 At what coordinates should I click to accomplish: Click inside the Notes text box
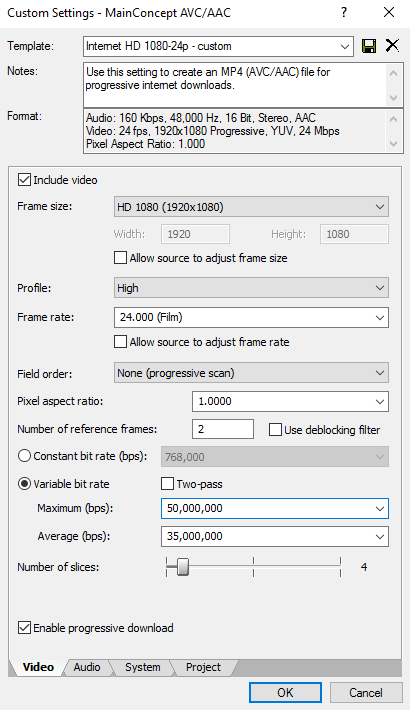tap(235, 85)
